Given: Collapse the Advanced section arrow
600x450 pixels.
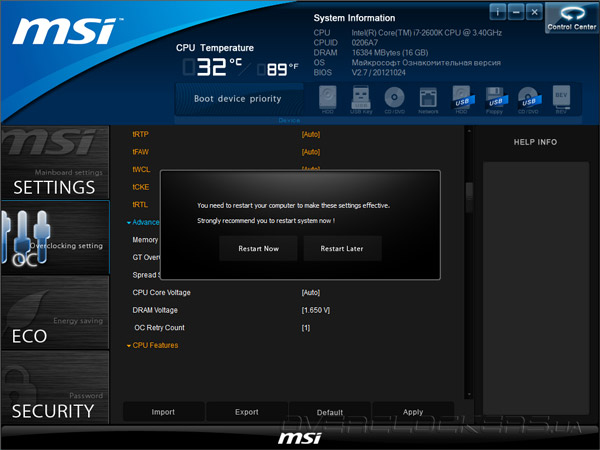Looking at the screenshot, I should [x=129, y=223].
